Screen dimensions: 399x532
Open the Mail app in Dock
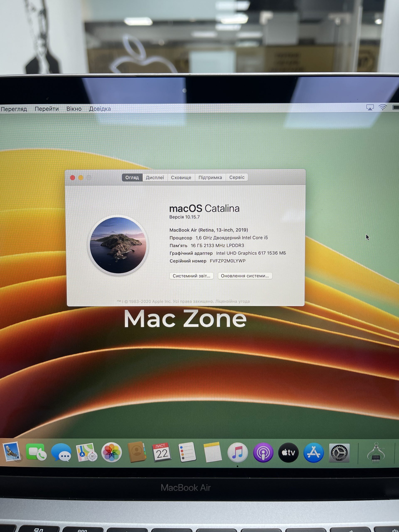click(x=12, y=452)
